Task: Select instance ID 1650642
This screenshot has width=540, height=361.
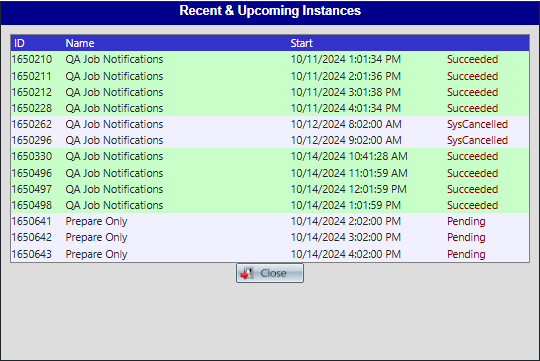Action: click(32, 237)
